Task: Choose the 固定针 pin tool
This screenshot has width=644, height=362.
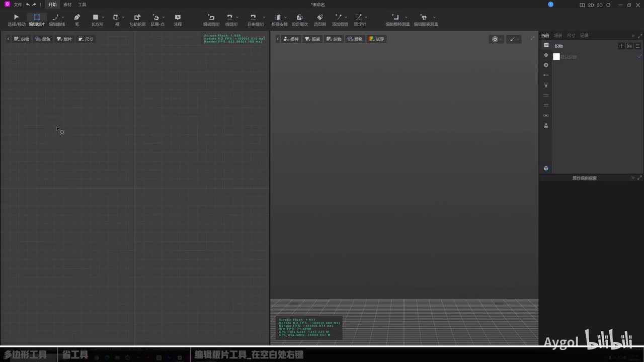Action: click(360, 20)
